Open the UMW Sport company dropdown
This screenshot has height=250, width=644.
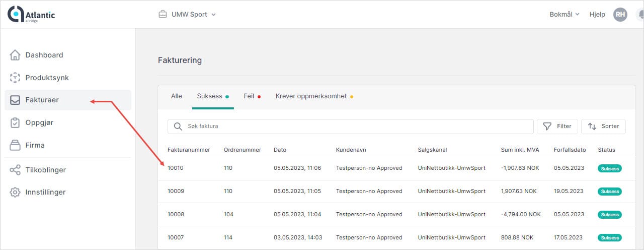pyautogui.click(x=187, y=15)
